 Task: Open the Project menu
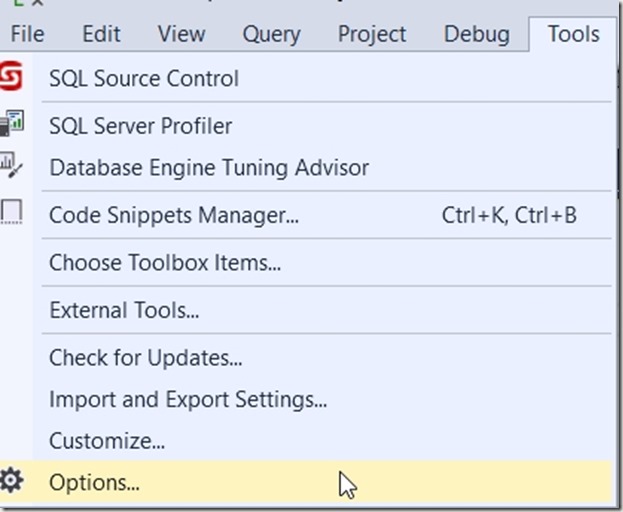point(372,33)
